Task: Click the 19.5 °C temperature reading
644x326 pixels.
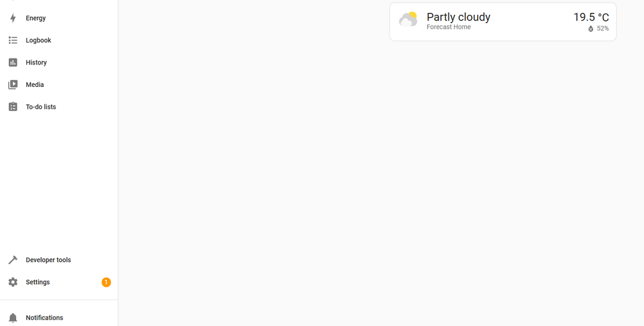Action: 591,17
